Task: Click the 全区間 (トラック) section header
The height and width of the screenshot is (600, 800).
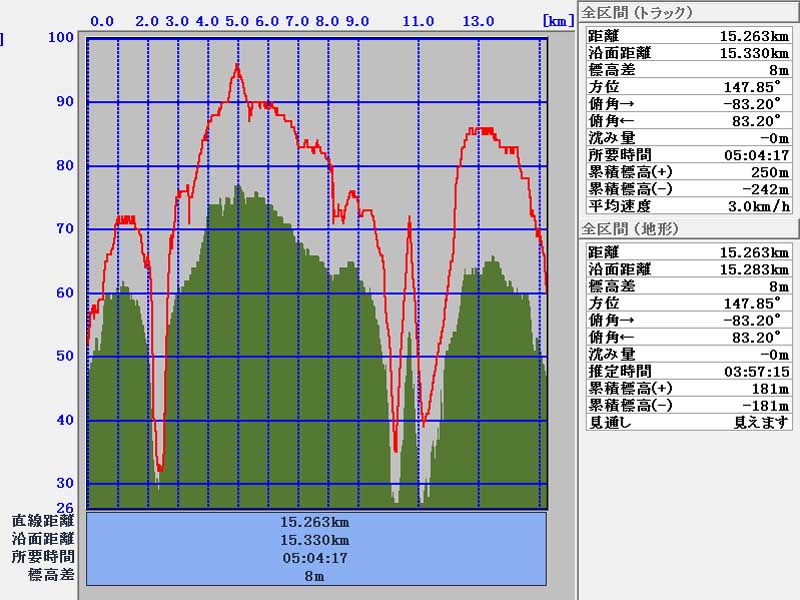Action: click(x=637, y=13)
